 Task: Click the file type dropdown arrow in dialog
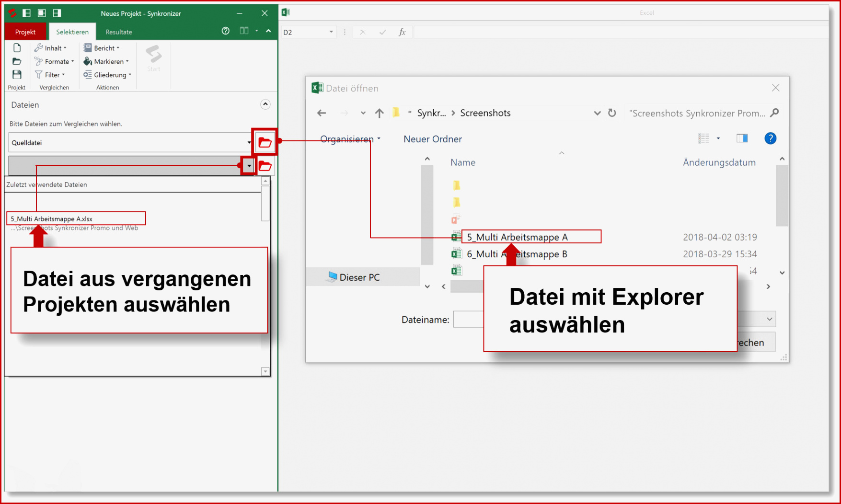click(x=769, y=319)
